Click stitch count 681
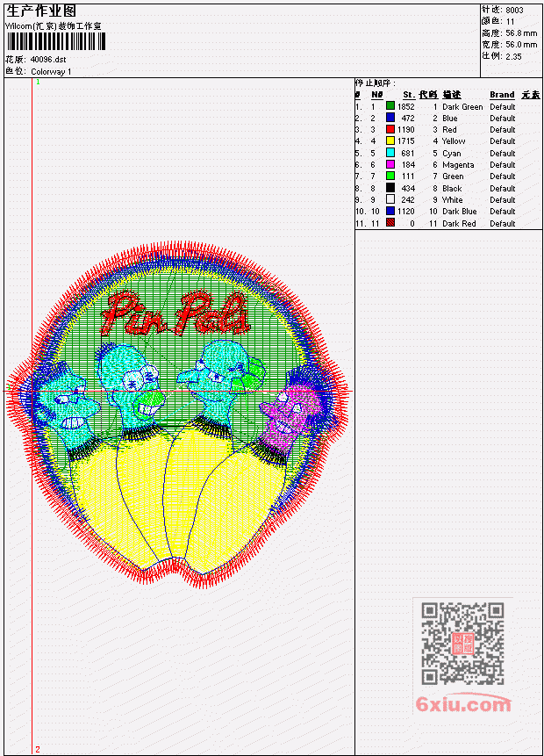 click(408, 154)
